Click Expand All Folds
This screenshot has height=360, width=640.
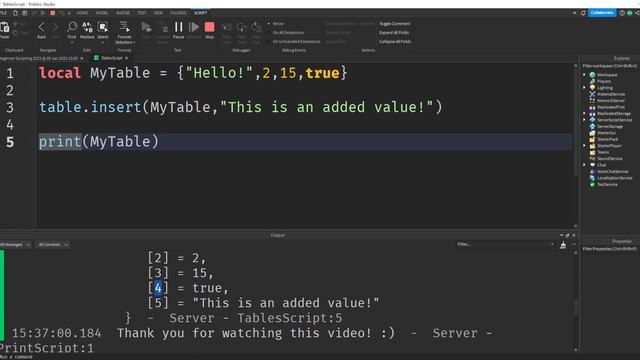tap(394, 33)
